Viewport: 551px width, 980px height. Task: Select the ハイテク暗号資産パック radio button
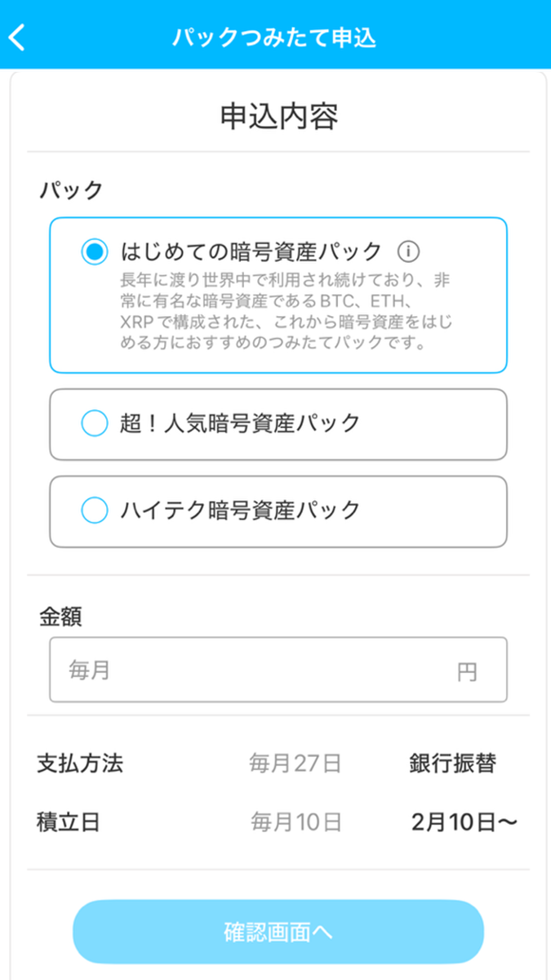click(x=95, y=510)
